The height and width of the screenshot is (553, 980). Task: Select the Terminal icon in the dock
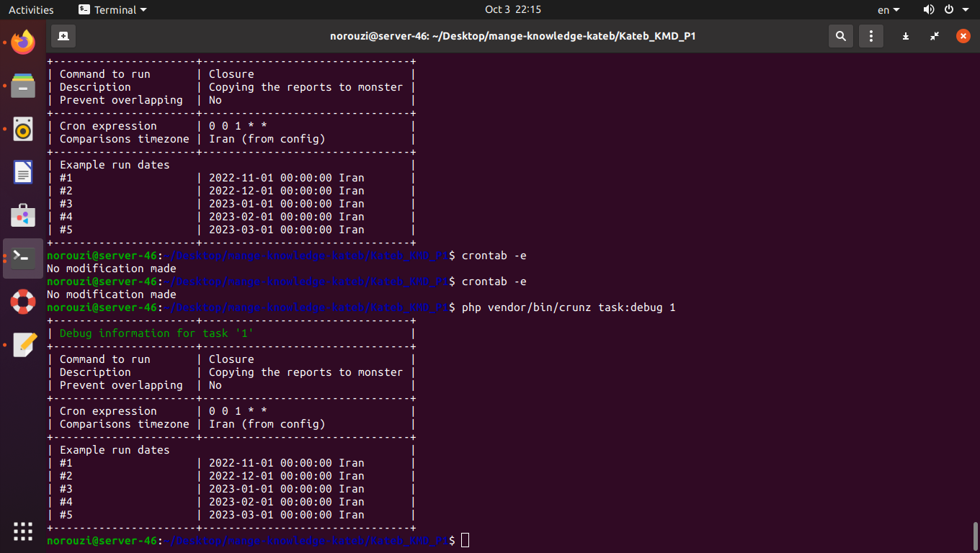click(23, 258)
